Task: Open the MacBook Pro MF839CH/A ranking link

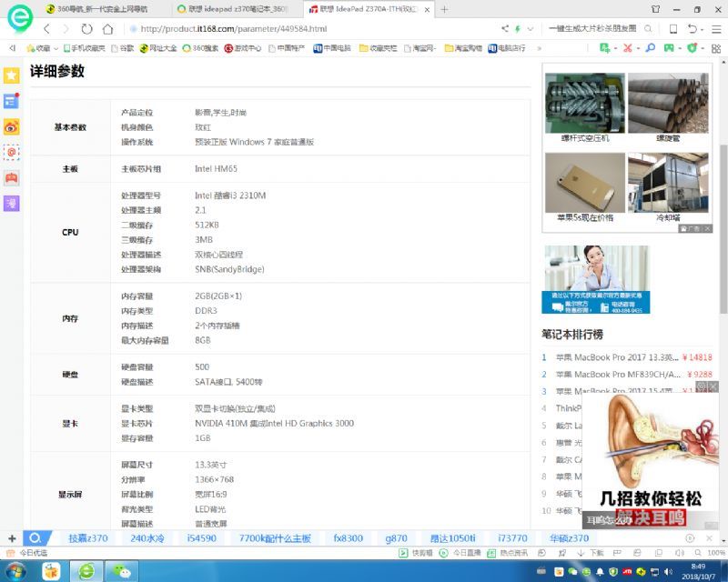Action: coord(618,375)
